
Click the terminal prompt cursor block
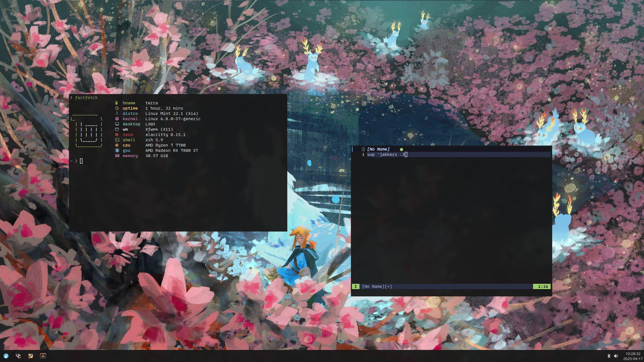pos(81,161)
